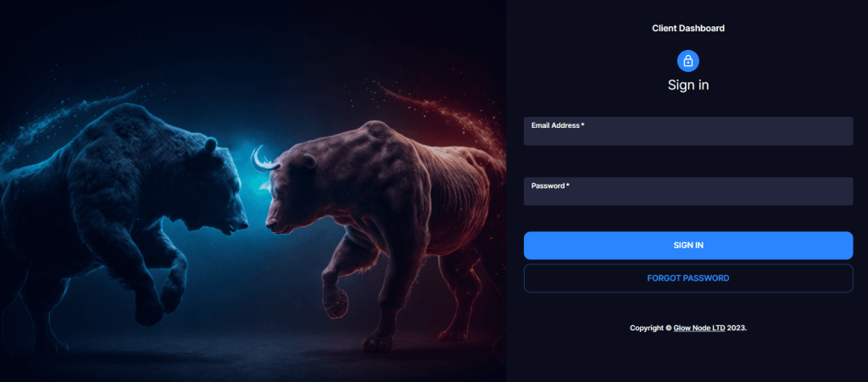Open the FORGOT PASSWORD option
Image resolution: width=868 pixels, height=382 pixels.
pyautogui.click(x=688, y=278)
